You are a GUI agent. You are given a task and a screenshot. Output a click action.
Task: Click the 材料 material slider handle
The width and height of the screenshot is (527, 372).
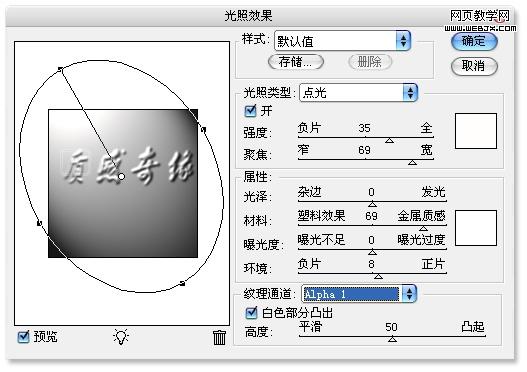423,229
